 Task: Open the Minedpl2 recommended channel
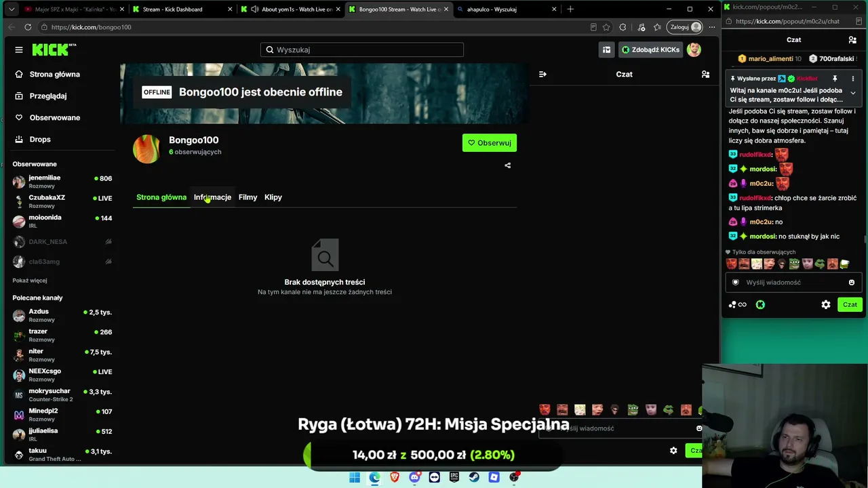pos(62,414)
